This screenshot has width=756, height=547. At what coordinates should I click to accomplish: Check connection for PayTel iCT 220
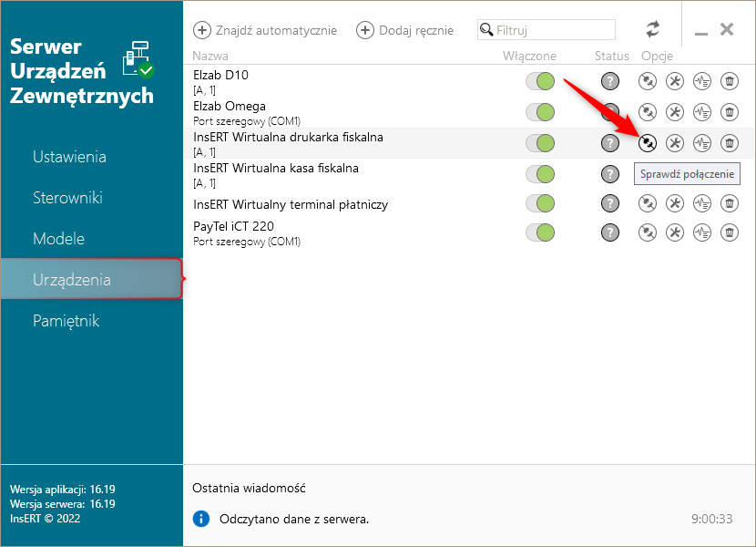tap(647, 232)
